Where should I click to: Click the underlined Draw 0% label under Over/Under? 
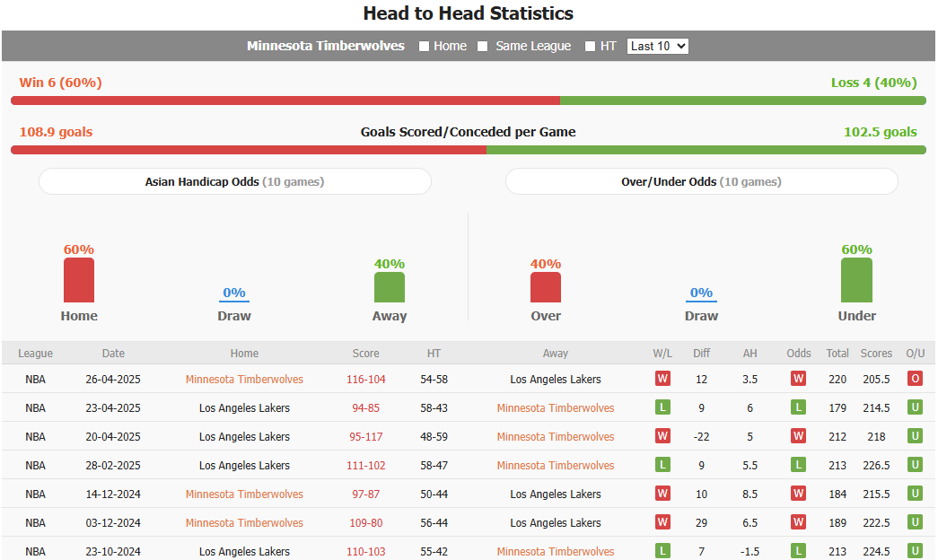point(700,293)
